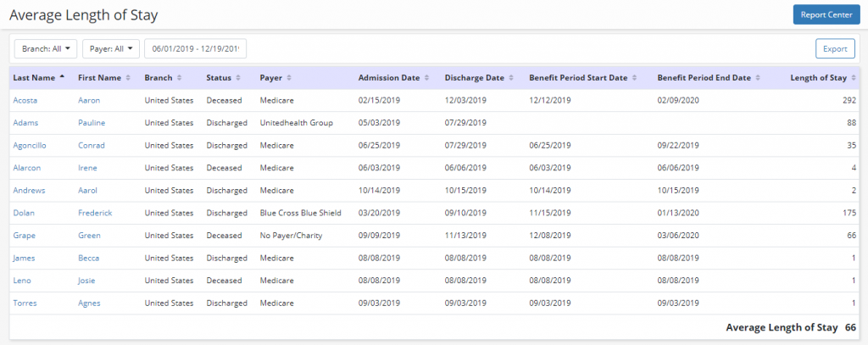Click Admission Date sort icon

[428, 78]
